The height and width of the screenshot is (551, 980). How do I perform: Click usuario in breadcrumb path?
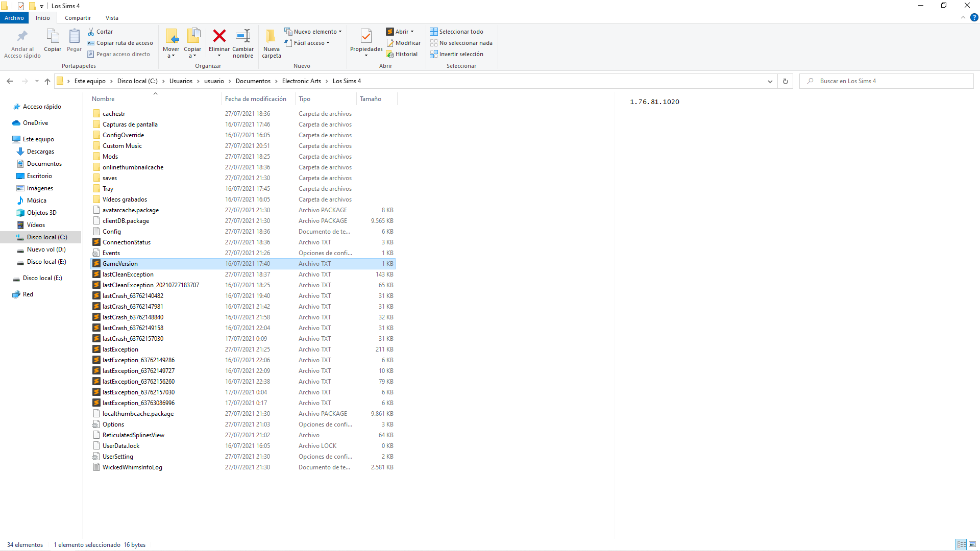tap(214, 81)
